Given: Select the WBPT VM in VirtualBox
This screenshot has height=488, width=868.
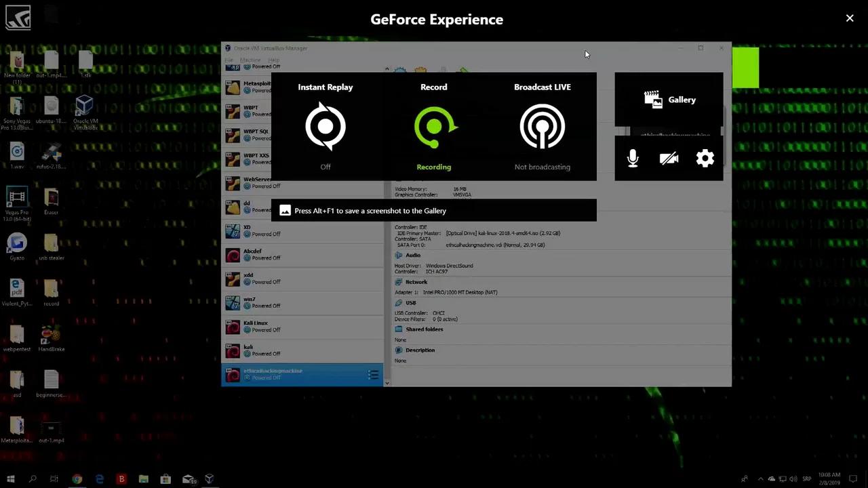Looking at the screenshot, I should (302, 111).
